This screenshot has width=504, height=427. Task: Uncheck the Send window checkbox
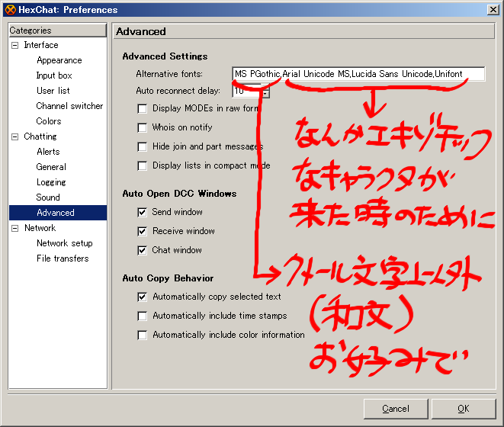pos(142,212)
